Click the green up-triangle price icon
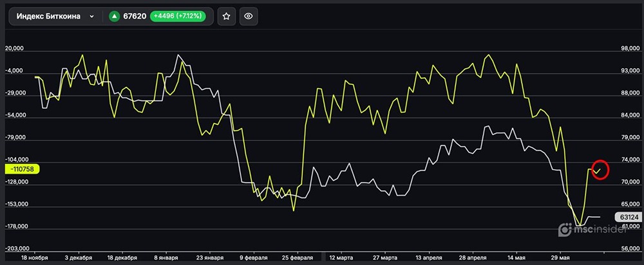The height and width of the screenshot is (265, 644). [x=114, y=17]
